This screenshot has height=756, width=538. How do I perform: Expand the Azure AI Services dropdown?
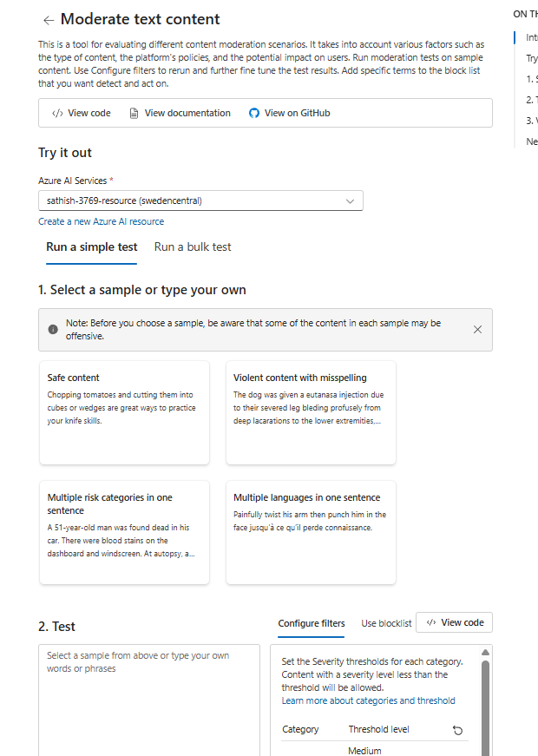click(x=351, y=201)
